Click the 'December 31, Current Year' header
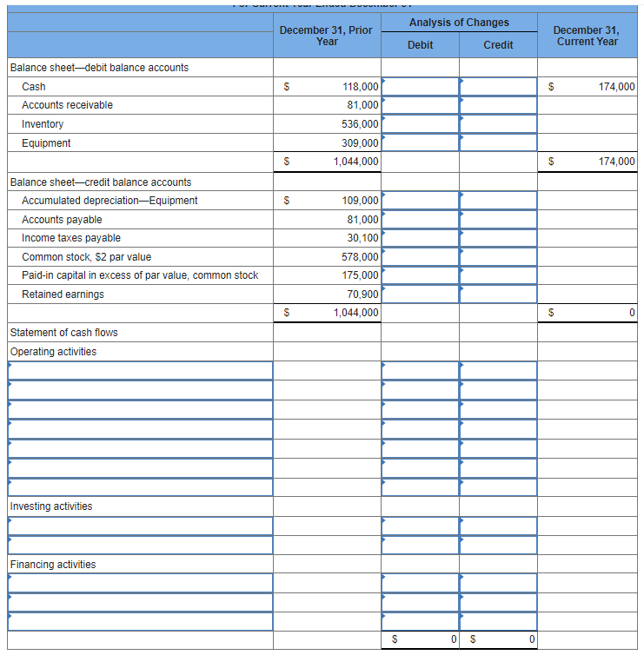This screenshot has height=655, width=644. [587, 36]
